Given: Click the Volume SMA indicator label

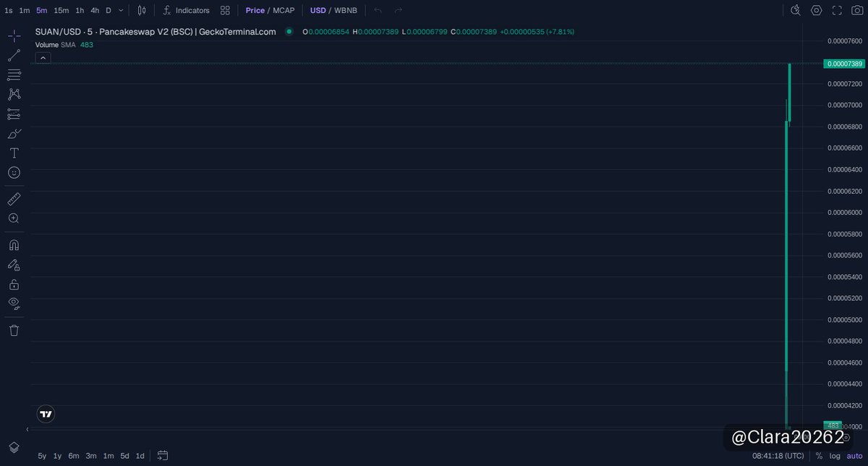Looking at the screenshot, I should click(x=55, y=45).
